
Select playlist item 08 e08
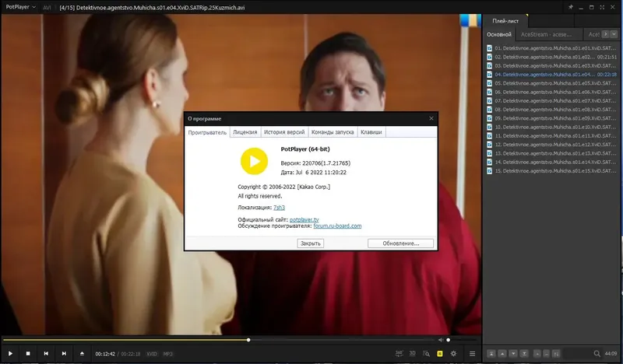(552, 109)
